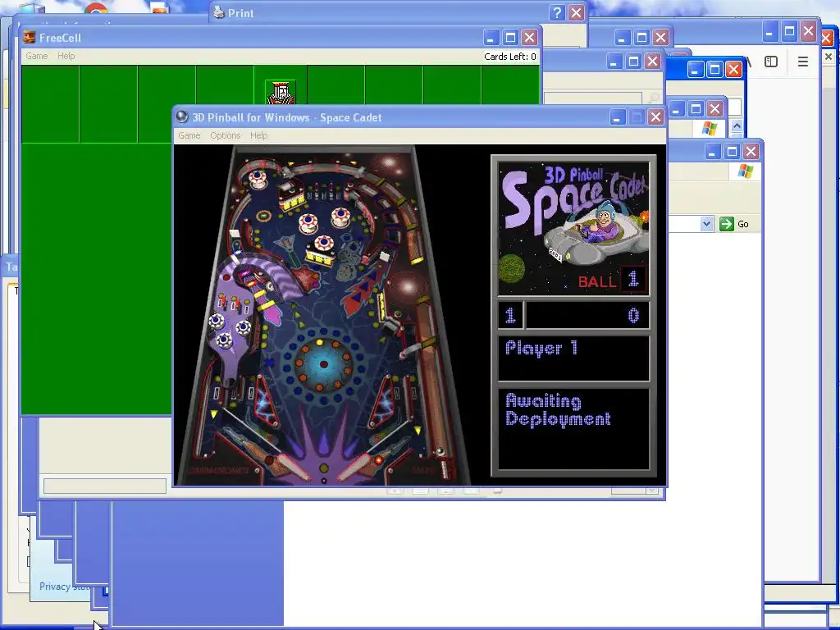This screenshot has height=630, width=840.
Task: Click the Print dialog printer icon
Action: [x=218, y=12]
